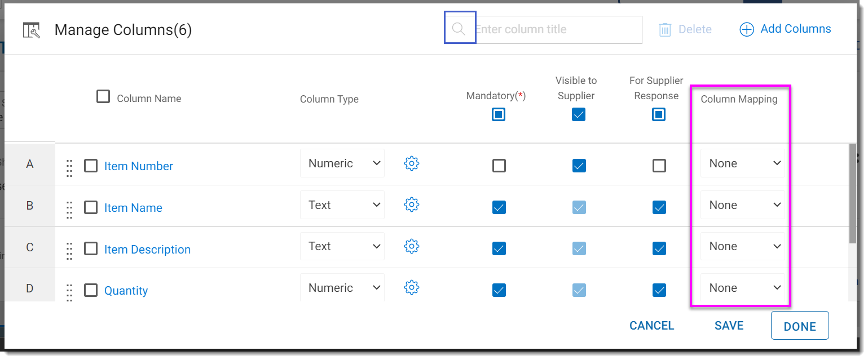Uncheck Visible to Supplier header checkbox
This screenshot has width=868, height=360.
point(579,115)
